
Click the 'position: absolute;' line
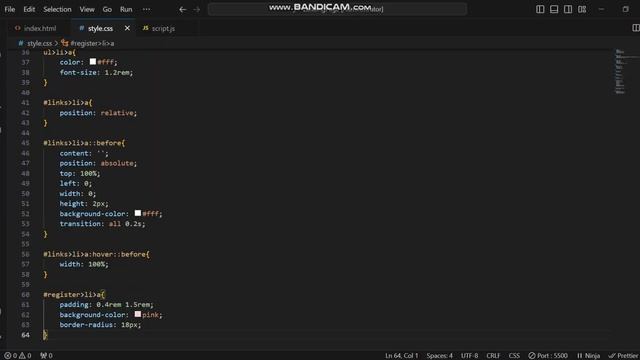[x=98, y=163]
